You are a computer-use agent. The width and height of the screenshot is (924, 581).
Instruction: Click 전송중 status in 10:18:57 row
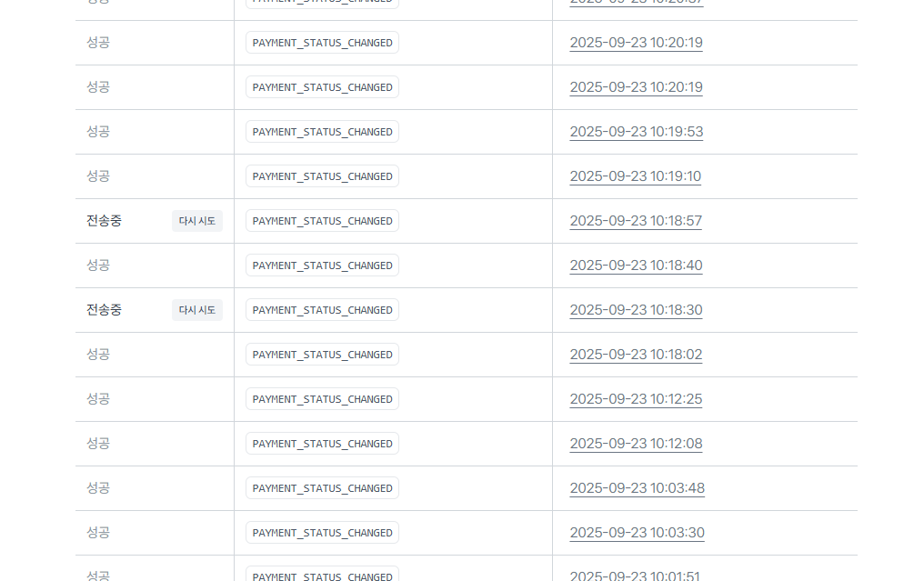click(104, 221)
